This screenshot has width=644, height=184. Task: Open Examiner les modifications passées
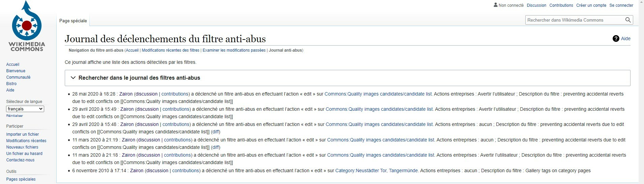point(234,50)
